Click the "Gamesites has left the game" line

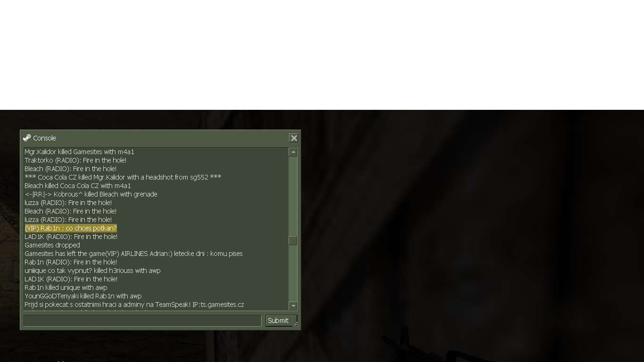click(133, 254)
